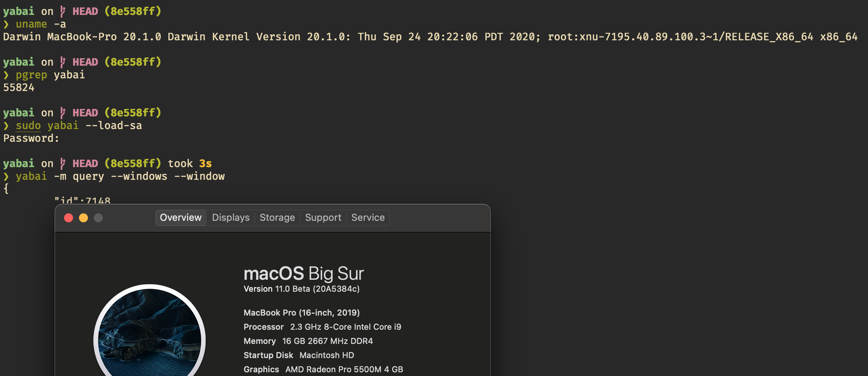Click the Processor '2.3 GHz 8-Core Intel Core i9' value
This screenshot has width=868, height=376.
(x=345, y=327)
